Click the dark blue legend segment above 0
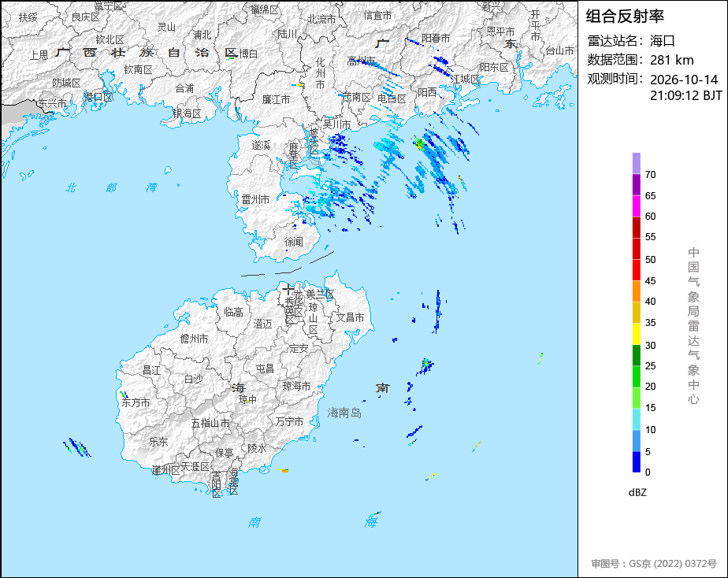Viewport: 728px width, 578px height. tap(636, 461)
